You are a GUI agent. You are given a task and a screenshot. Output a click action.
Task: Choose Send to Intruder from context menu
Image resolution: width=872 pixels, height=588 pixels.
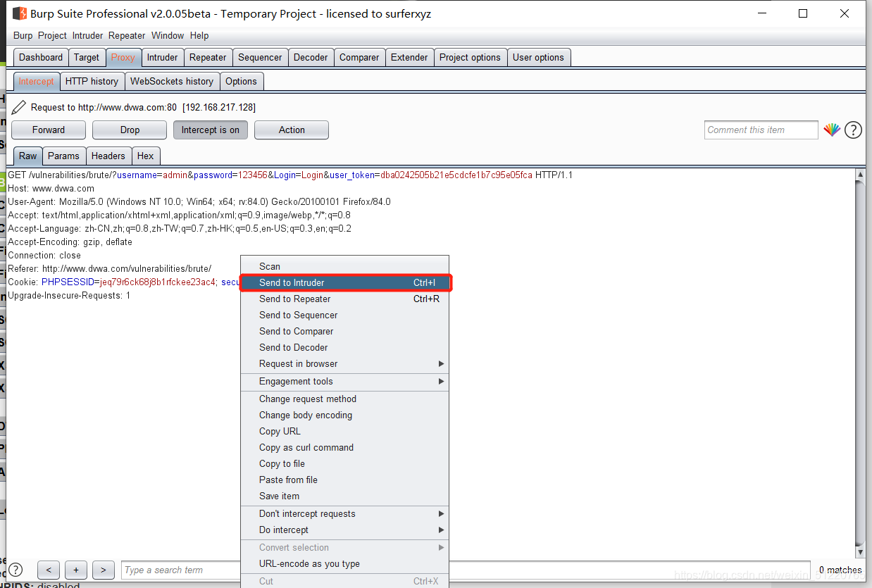click(x=344, y=282)
